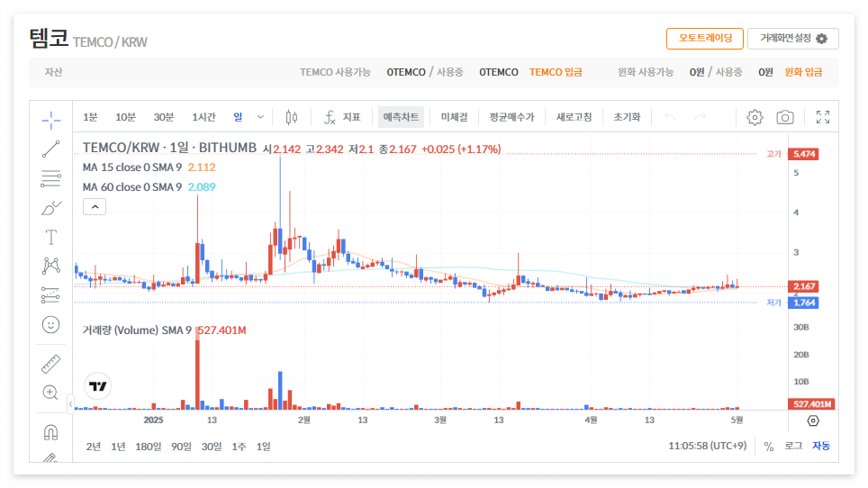
Task: Open price scale settings at bottom right
Action: pyautogui.click(x=813, y=421)
